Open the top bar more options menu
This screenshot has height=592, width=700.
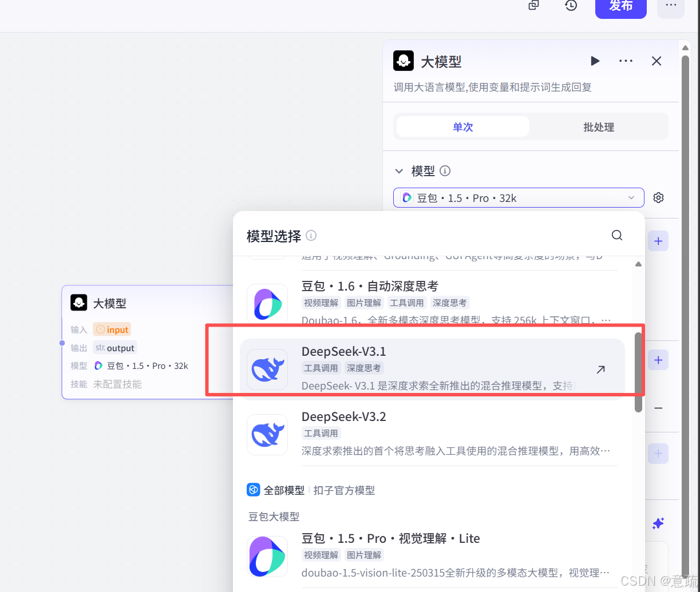tap(671, 6)
